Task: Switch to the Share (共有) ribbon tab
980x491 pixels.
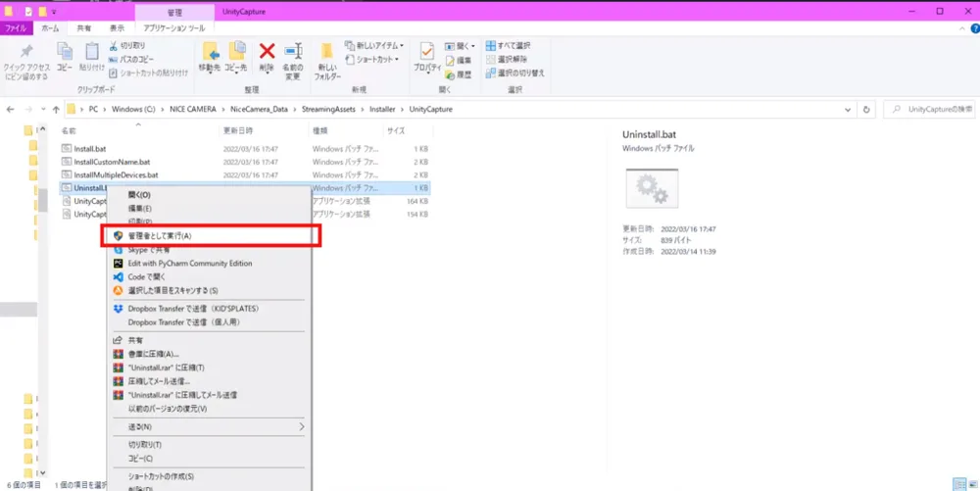Action: (x=83, y=28)
